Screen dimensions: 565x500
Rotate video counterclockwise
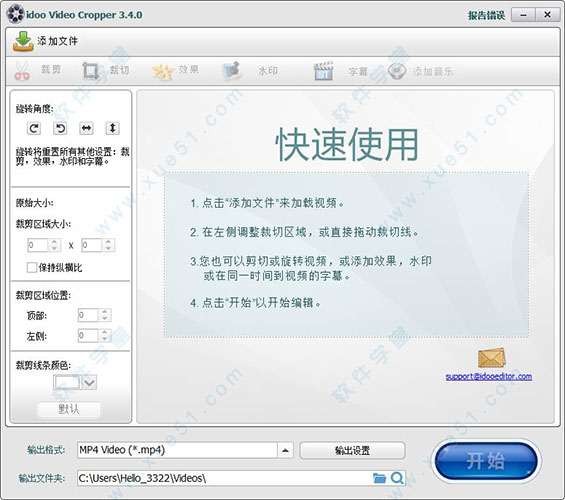(60, 128)
